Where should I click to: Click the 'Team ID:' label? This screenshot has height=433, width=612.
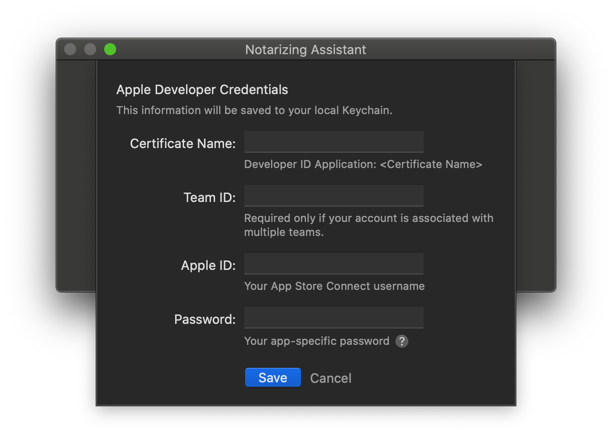click(210, 198)
